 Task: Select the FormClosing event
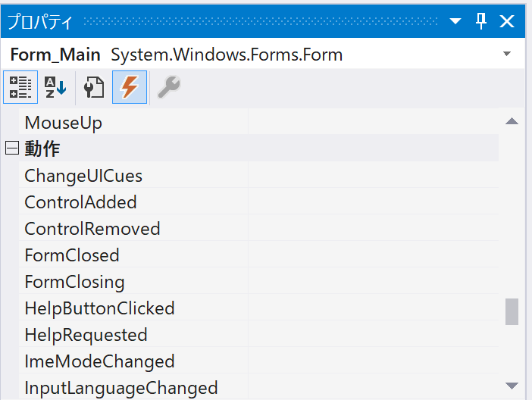[74, 282]
